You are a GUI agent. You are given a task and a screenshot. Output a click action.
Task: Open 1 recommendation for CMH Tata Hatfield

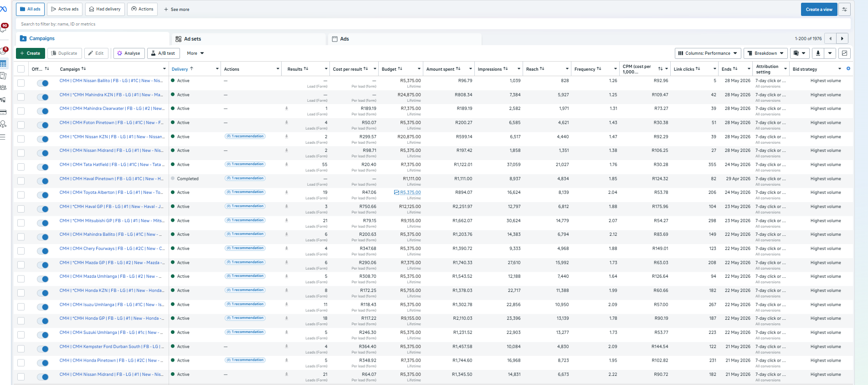245,164
